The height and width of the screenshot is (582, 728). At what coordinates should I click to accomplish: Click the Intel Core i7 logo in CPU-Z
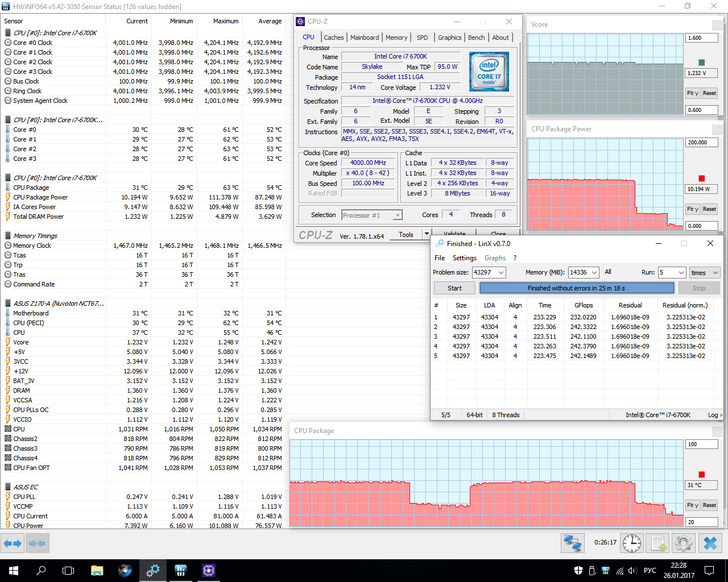[x=489, y=72]
